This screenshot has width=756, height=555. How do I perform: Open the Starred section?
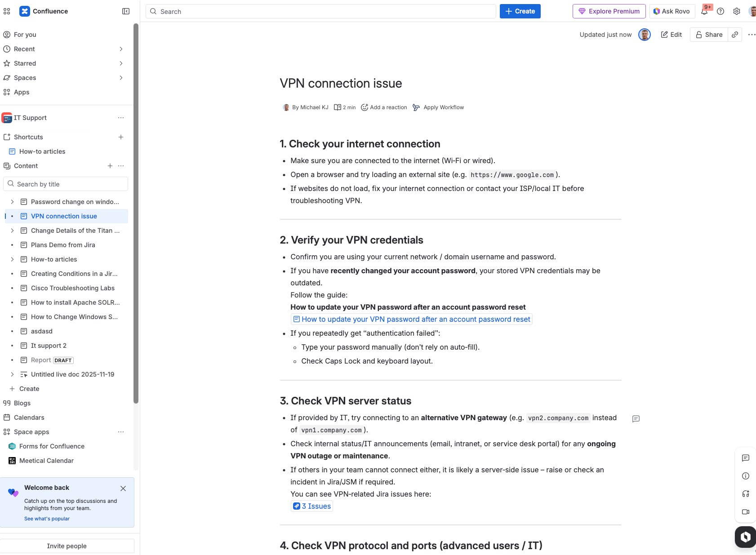(x=25, y=63)
